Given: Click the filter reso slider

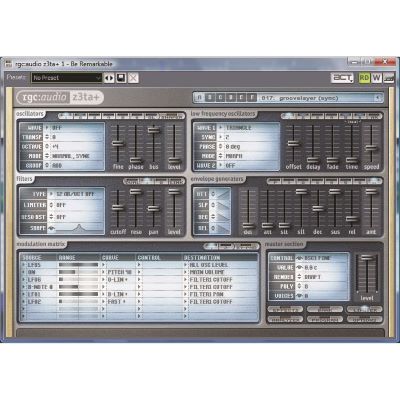Looking at the screenshot, I should pyautogui.click(x=136, y=192).
